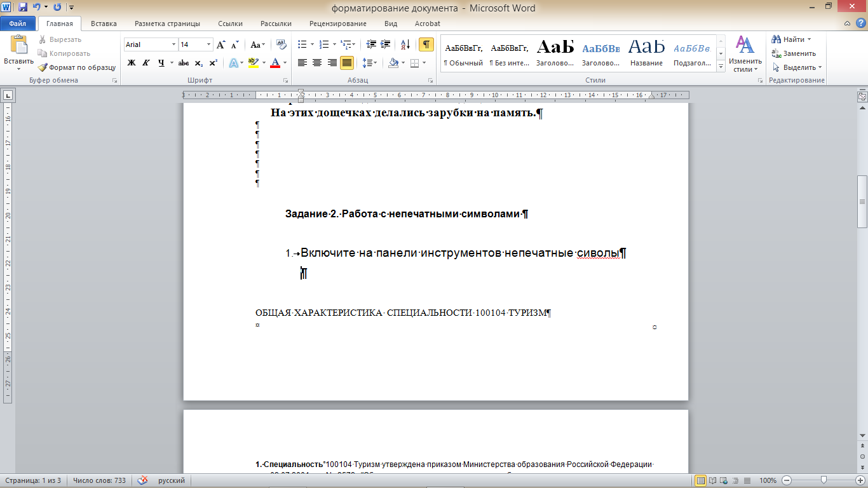Click the zoom slider handle

point(824,480)
